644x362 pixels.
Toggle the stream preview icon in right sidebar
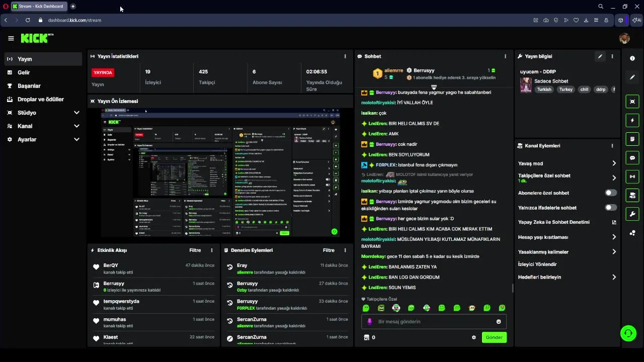pyautogui.click(x=632, y=102)
